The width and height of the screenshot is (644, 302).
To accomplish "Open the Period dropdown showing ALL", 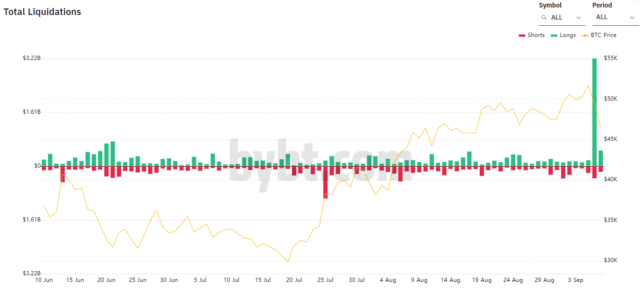I will (615, 17).
